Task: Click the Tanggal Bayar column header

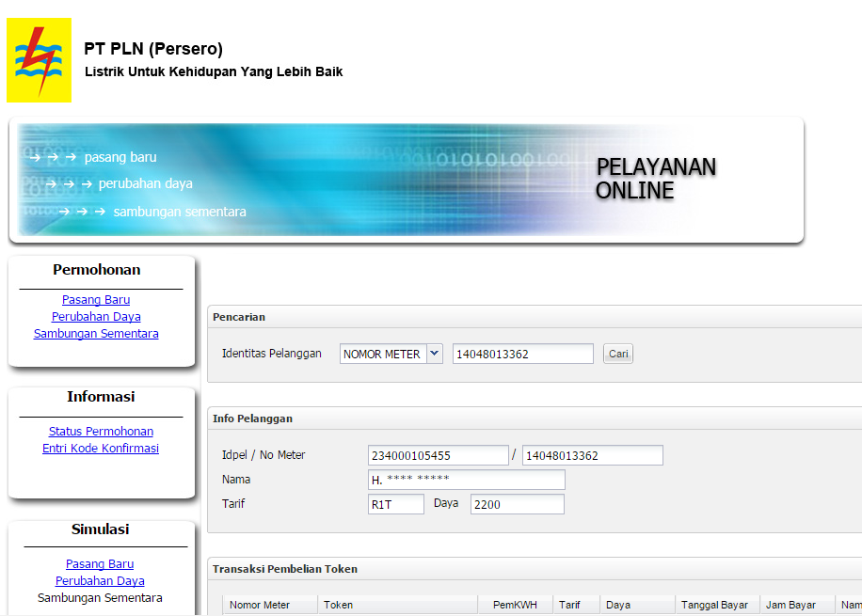Action: [x=717, y=605]
